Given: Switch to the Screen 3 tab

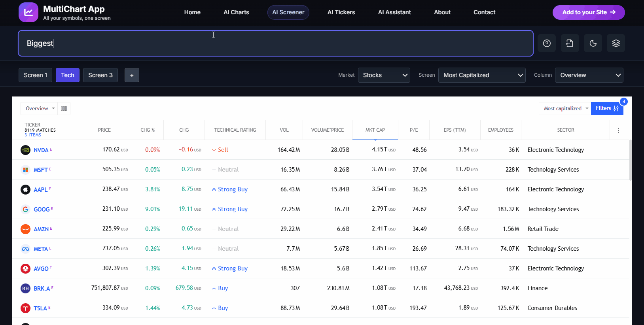Looking at the screenshot, I should click(100, 75).
